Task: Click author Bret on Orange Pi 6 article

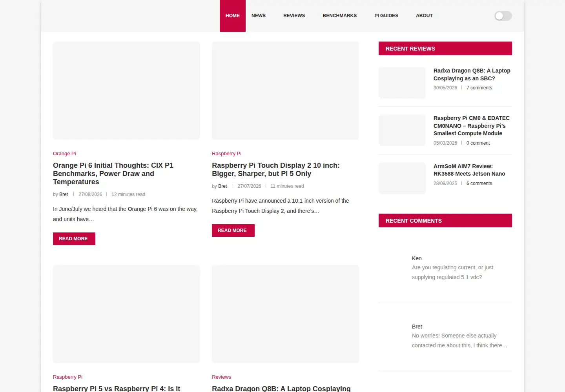Action: [x=64, y=194]
